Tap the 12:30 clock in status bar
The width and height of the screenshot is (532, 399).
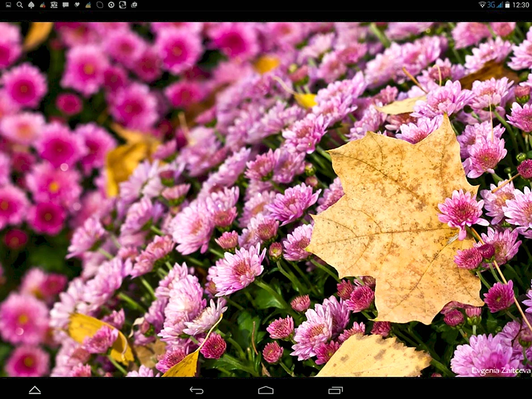coord(521,5)
